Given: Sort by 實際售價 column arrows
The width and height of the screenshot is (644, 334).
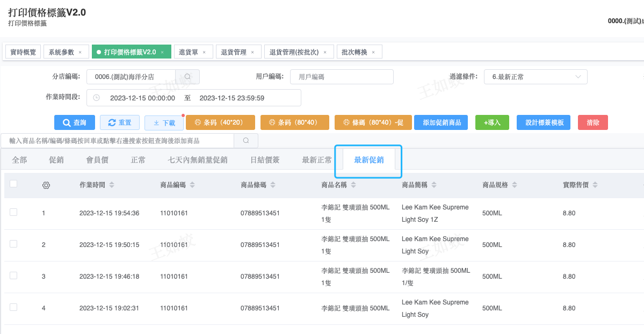Looking at the screenshot, I should 595,185.
